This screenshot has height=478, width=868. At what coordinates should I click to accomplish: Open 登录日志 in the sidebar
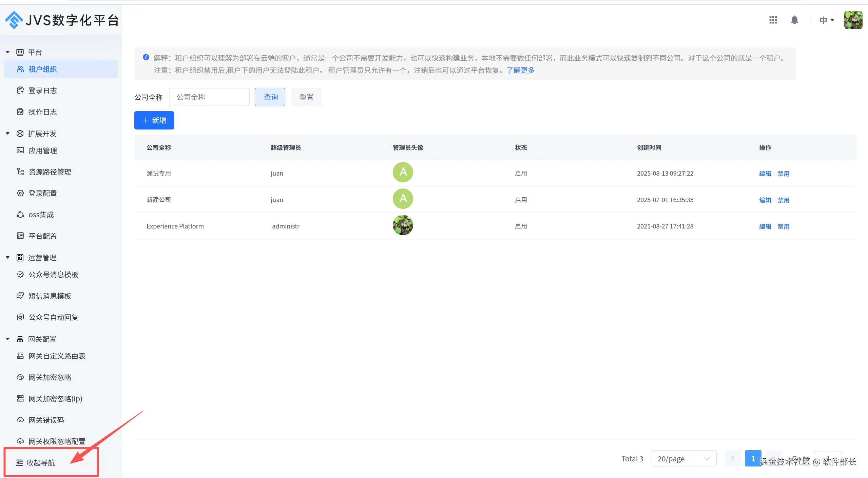coord(43,91)
